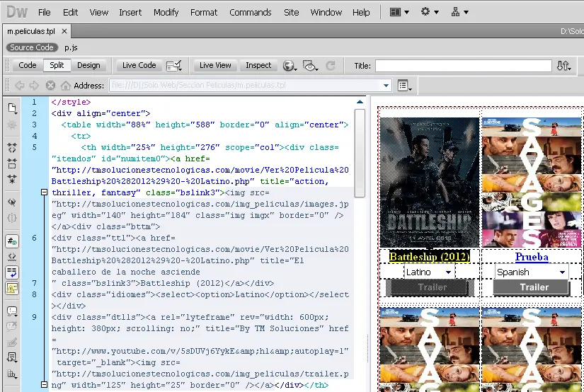Click Collapse Full Tag icon in coding toolbar

click(x=12, y=148)
